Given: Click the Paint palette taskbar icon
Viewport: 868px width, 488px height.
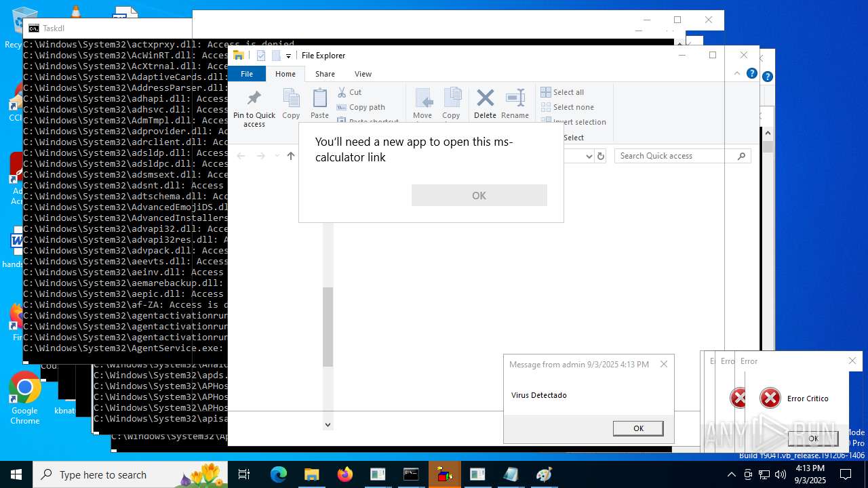Looking at the screenshot, I should coord(544,474).
